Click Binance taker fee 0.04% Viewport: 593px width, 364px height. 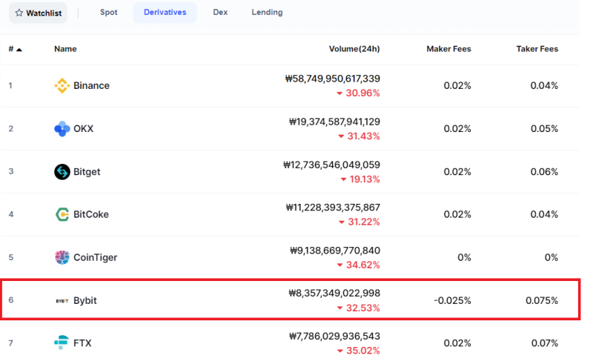544,85
